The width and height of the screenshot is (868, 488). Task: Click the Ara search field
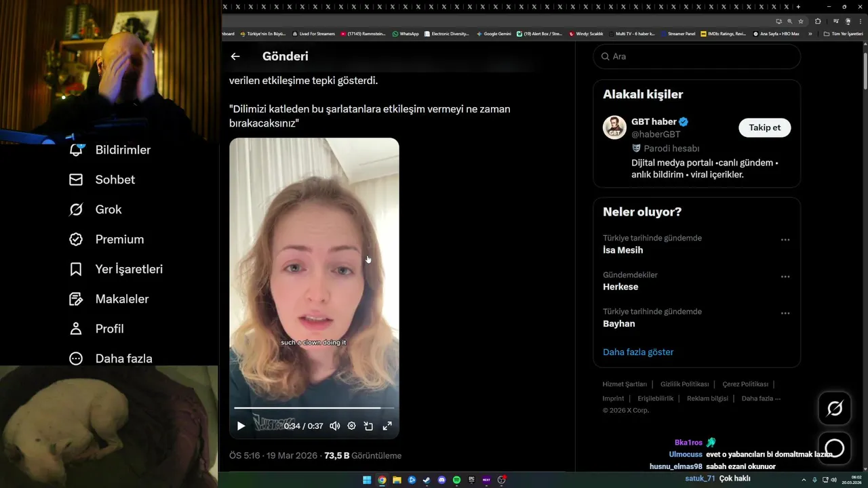point(696,56)
